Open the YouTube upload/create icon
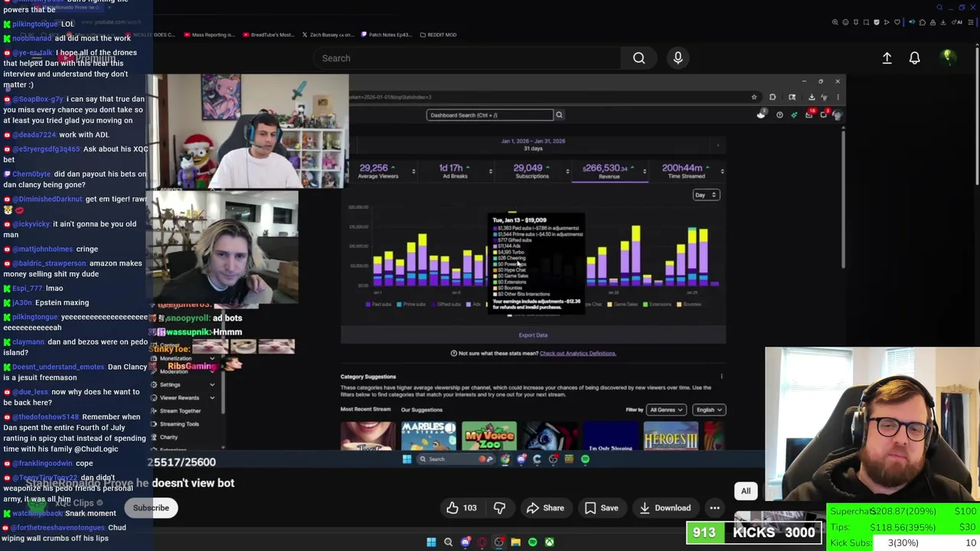980x551 pixels. click(x=887, y=58)
